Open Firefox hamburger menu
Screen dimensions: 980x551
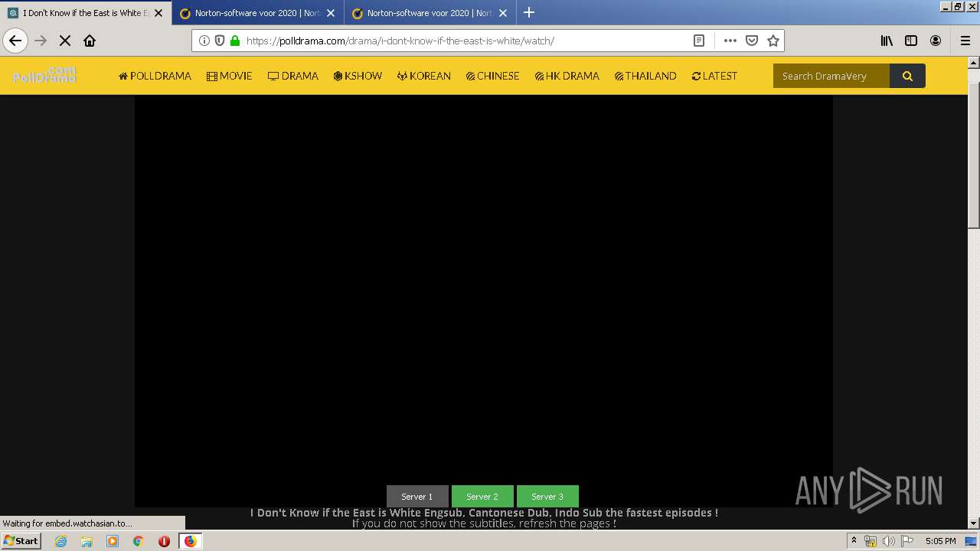(965, 41)
